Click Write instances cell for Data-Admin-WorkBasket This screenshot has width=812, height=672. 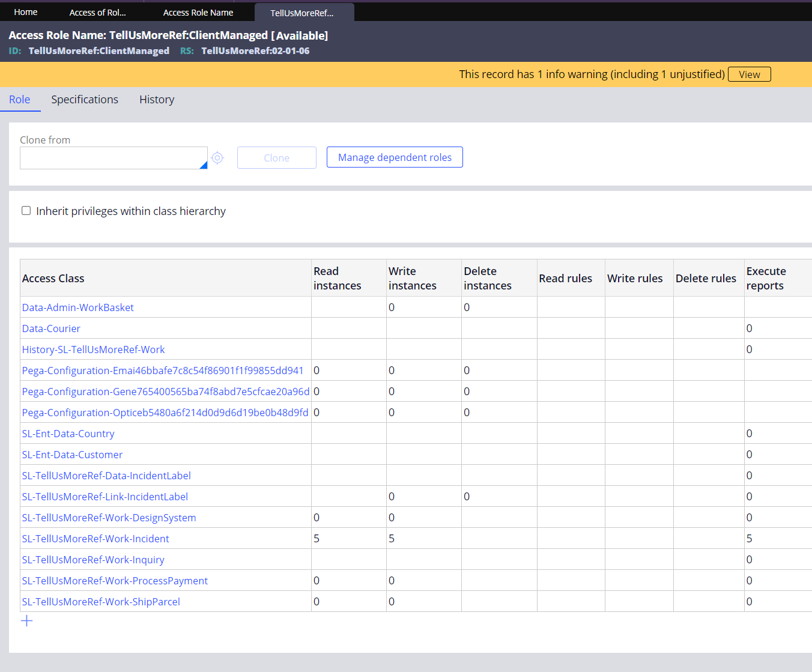pyautogui.click(x=424, y=307)
